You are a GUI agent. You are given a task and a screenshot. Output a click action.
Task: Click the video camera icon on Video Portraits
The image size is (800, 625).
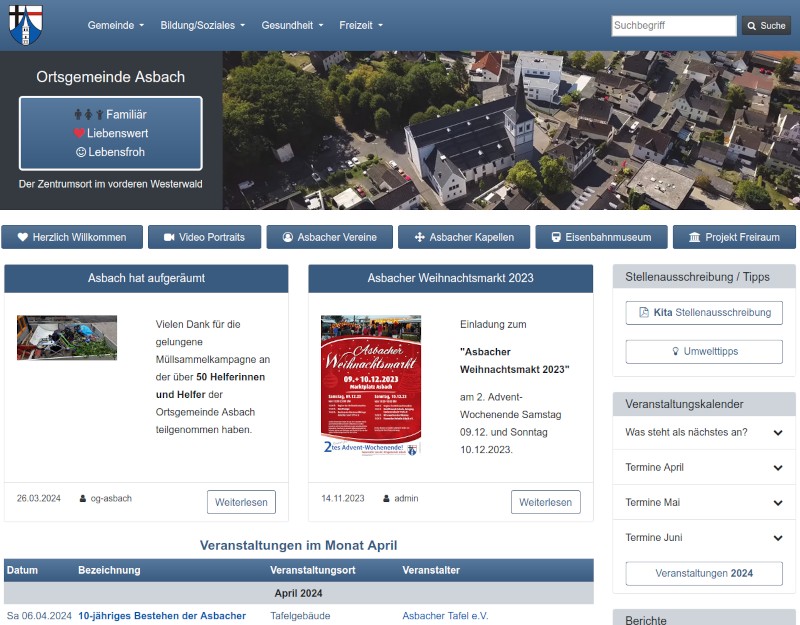pos(169,237)
